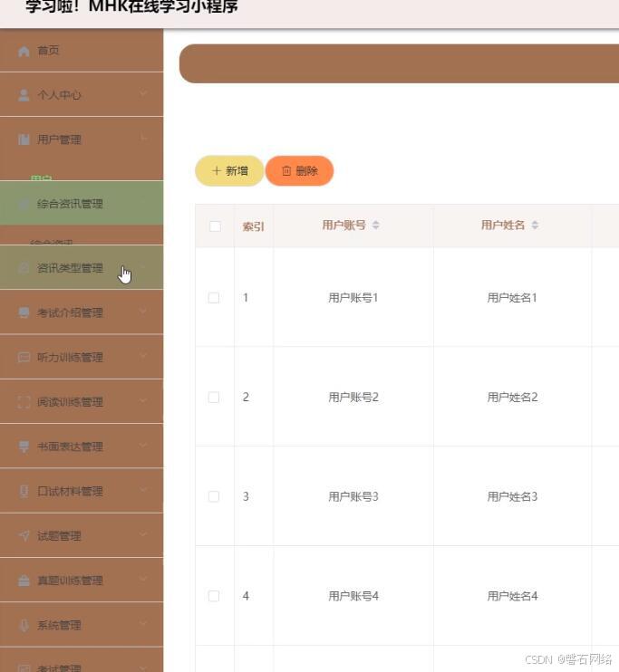The height and width of the screenshot is (672, 619).
Task: Expand the 个人中心 chevron
Action: 143,93
